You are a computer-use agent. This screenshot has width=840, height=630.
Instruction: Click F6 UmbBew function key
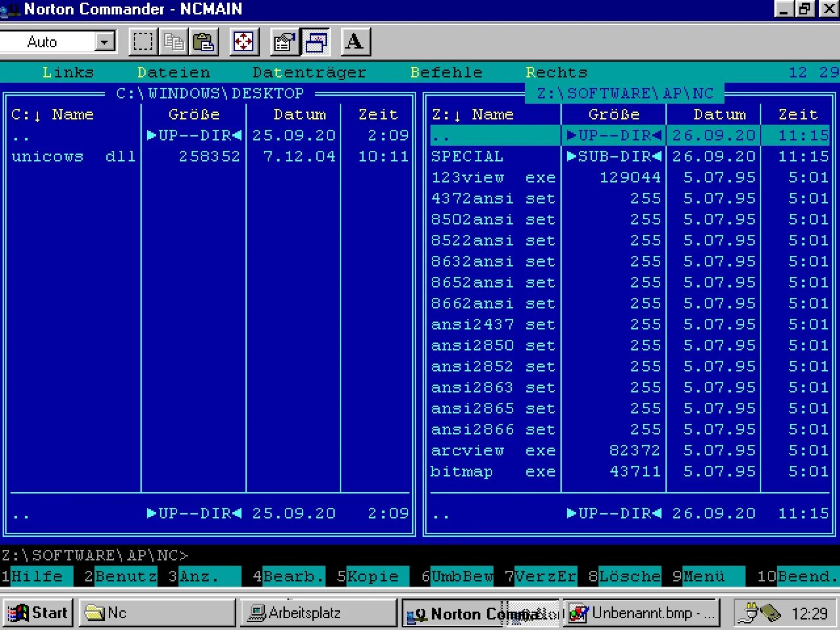point(457,576)
